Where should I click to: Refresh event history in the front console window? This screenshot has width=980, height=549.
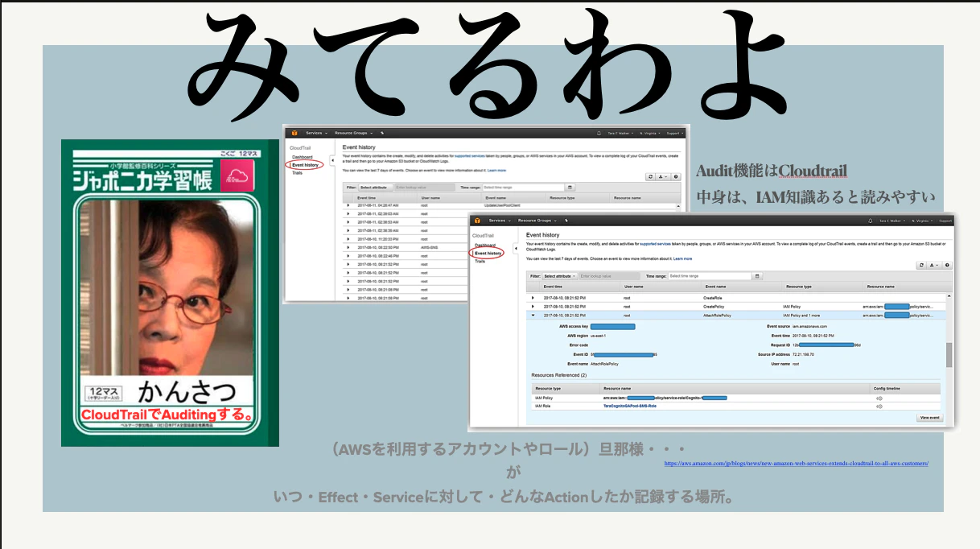pyautogui.click(x=920, y=266)
